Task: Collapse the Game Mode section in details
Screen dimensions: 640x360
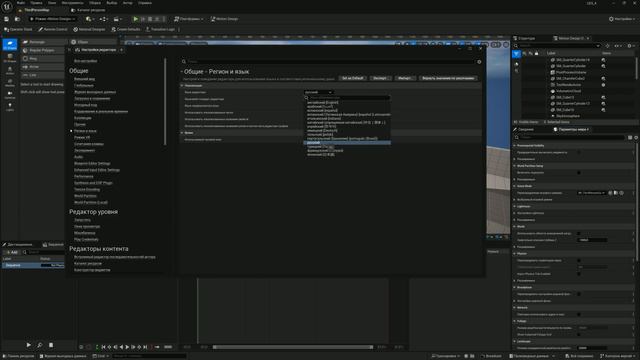Action: [x=514, y=186]
